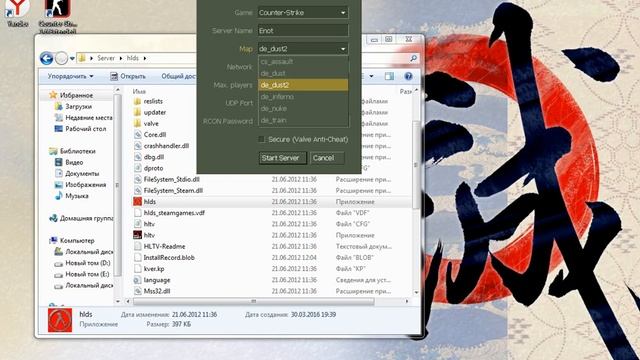The image size is (640, 360).
Task: Click the Explorer back navigation arrow
Action: [x=47, y=58]
